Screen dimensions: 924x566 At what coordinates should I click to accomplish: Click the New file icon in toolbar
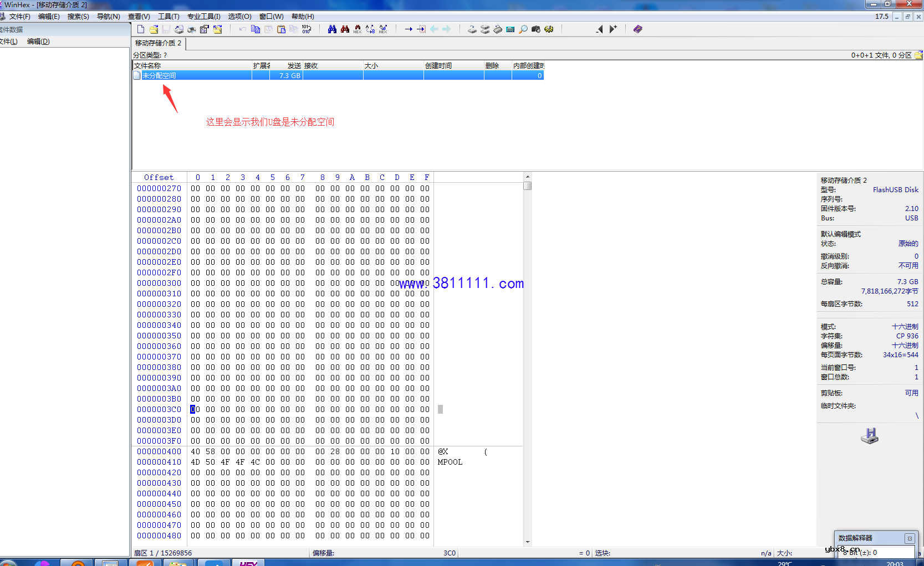tap(141, 29)
